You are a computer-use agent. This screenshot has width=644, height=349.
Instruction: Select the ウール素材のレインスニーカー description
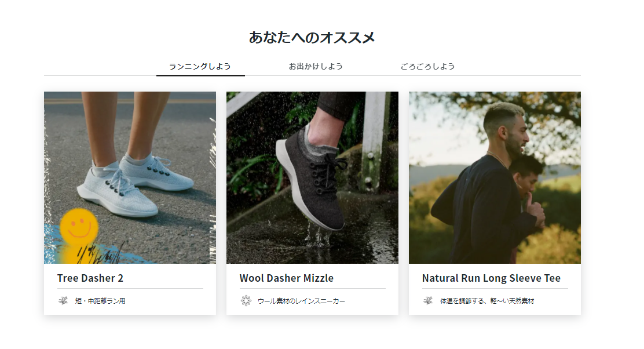point(302,301)
